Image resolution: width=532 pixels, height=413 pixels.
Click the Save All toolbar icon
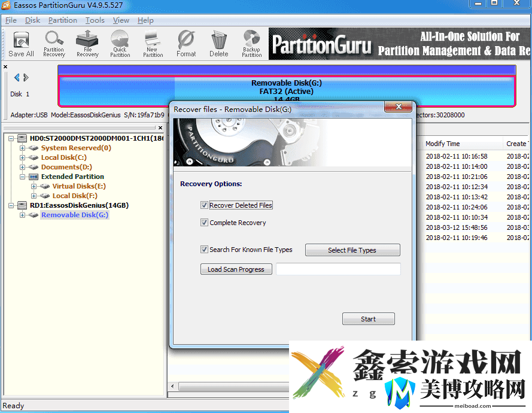coord(21,44)
